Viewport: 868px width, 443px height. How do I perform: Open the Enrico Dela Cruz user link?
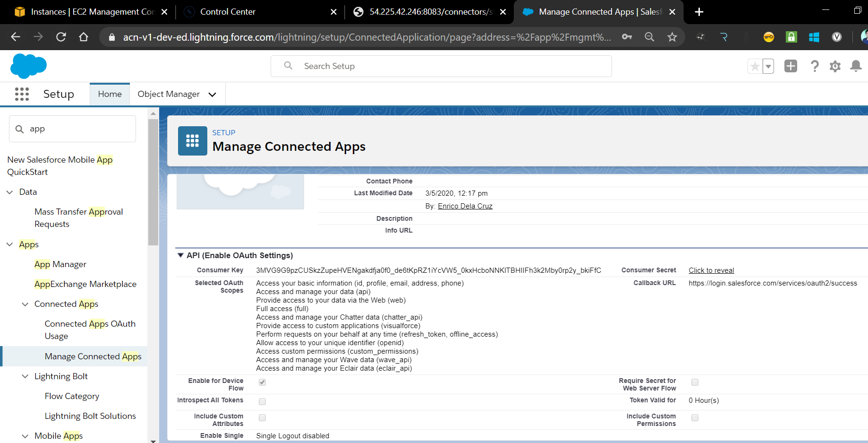pos(465,206)
